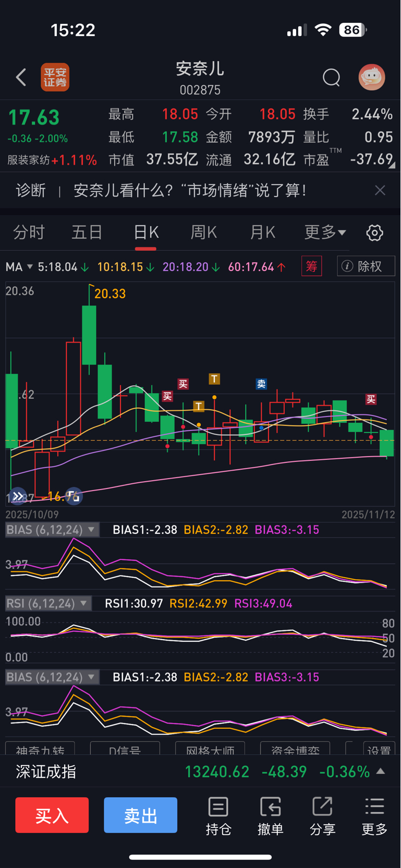Tap the MA 60:17.64 value
The height and width of the screenshot is (868, 401).
click(x=257, y=267)
